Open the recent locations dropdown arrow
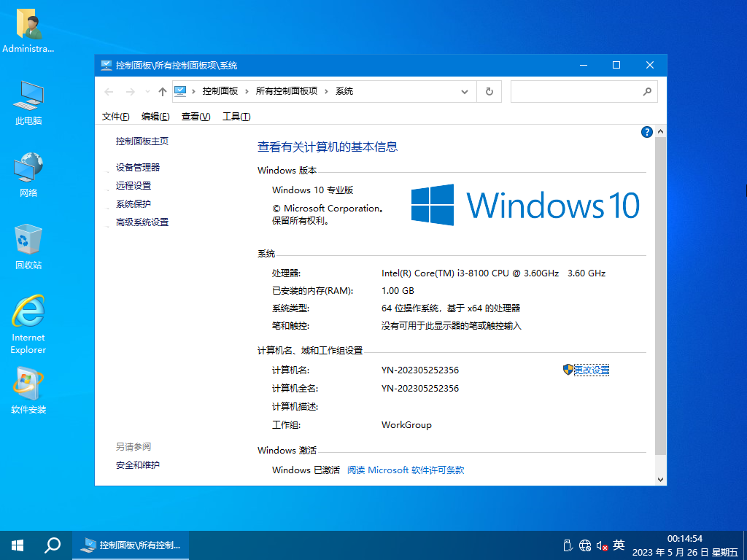The width and height of the screenshot is (747, 560). [x=147, y=92]
